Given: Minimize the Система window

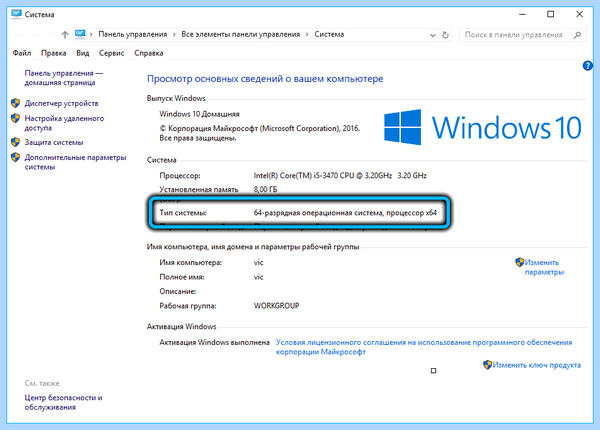Looking at the screenshot, I should [x=522, y=14].
